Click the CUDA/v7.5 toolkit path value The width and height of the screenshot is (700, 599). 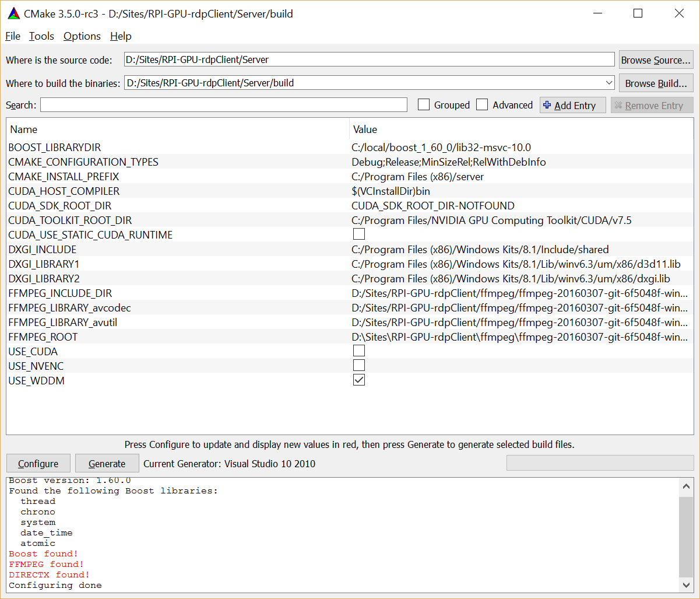[491, 220]
